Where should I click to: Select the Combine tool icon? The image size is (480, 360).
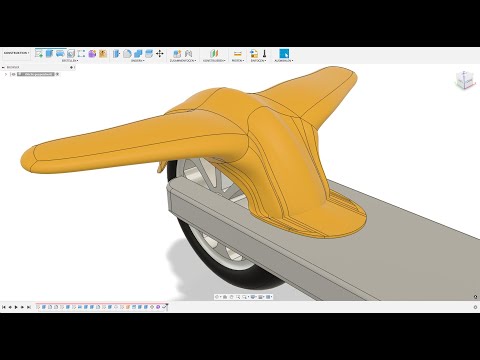[x=138, y=53]
